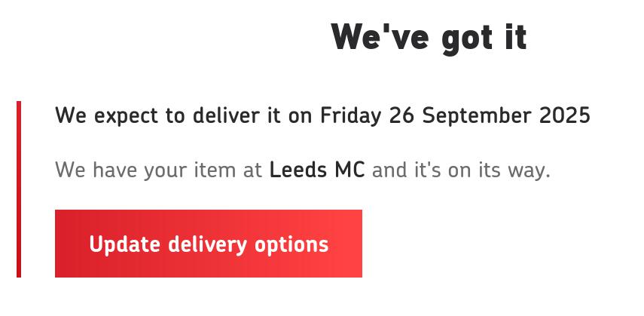Click the "We have your item at" text
Viewport: 644px width, 316px height.
[158, 170]
